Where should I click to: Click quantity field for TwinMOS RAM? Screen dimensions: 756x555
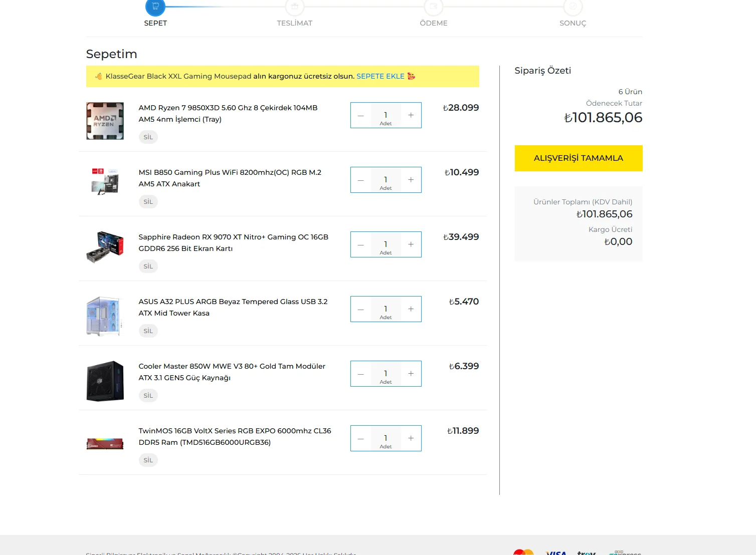(386, 438)
